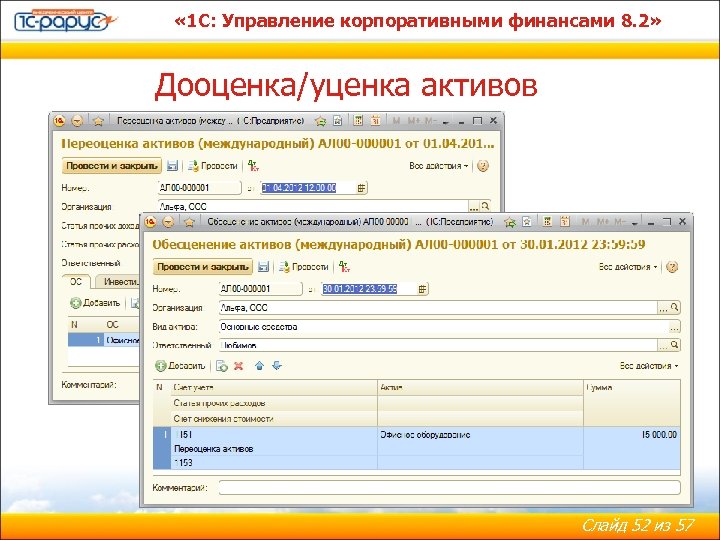The width and height of the screenshot is (720, 540).
Task: Click back arrow in Переоценка window title bar
Action: (77, 121)
